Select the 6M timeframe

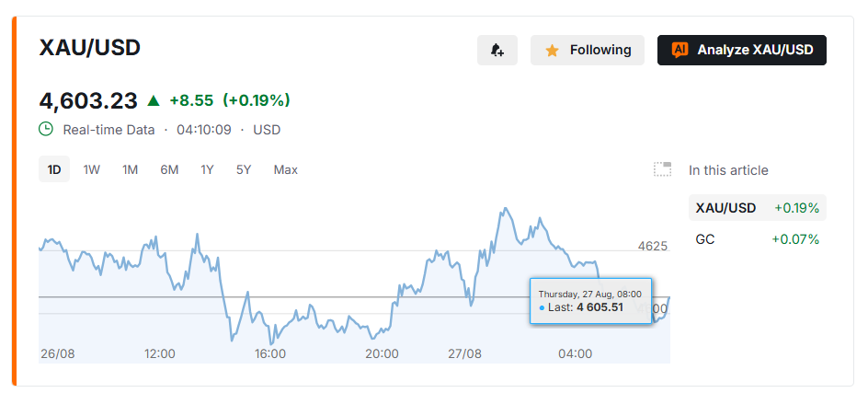point(169,169)
